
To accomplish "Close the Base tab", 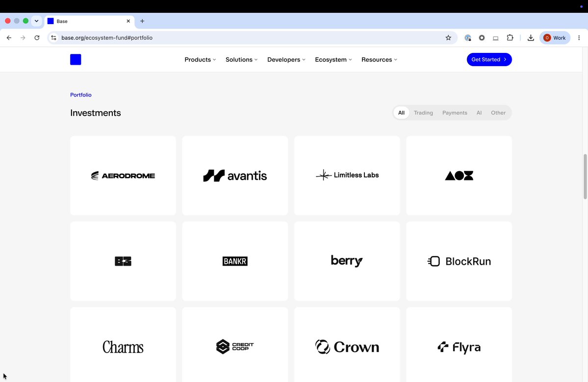I will click(128, 21).
